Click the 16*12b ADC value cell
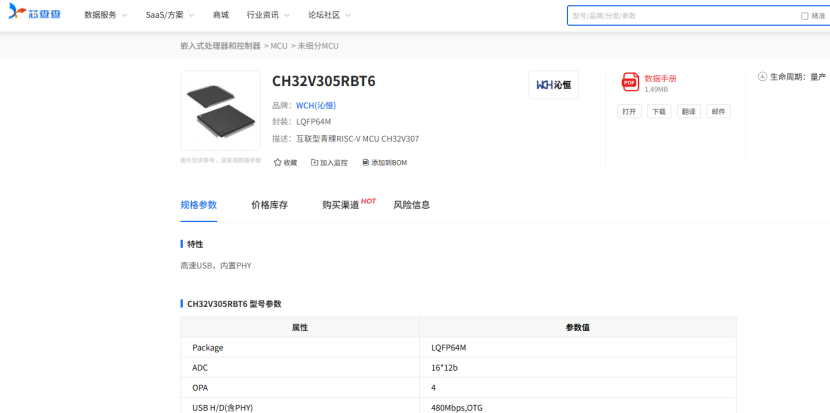 click(578, 367)
